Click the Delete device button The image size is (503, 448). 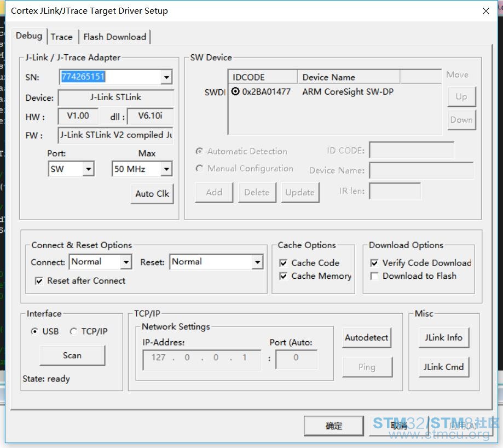pyautogui.click(x=257, y=193)
